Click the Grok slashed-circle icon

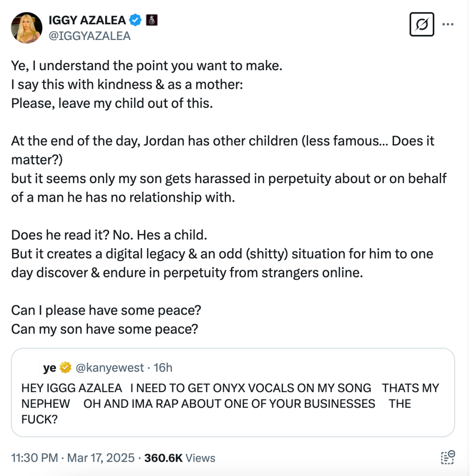(421, 25)
